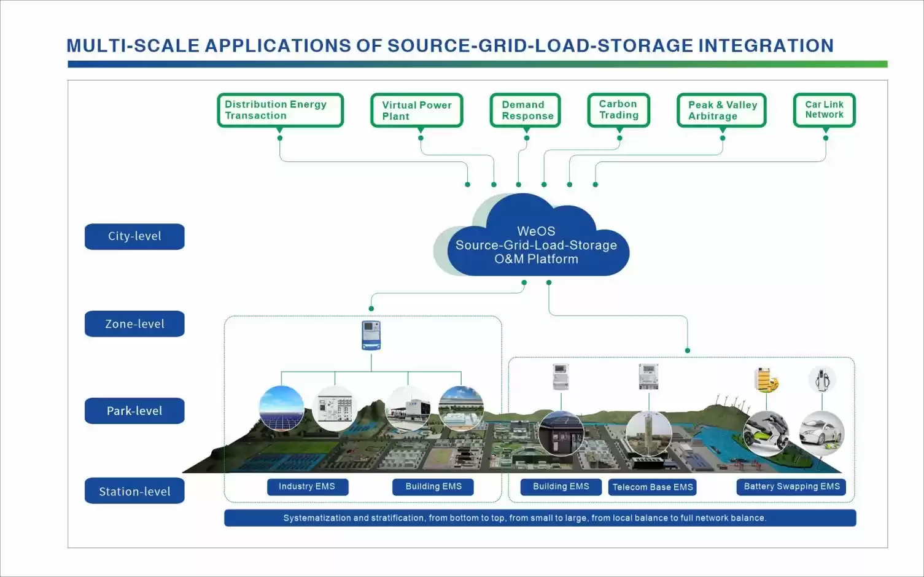Open the Carbon Trading box
Screen dimensions: 924x577
(618, 110)
